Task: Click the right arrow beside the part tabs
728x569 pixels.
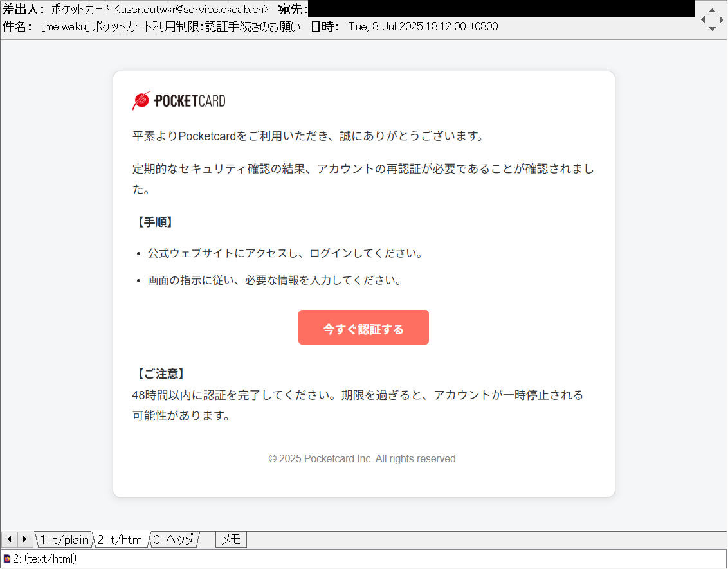Action: [24, 539]
